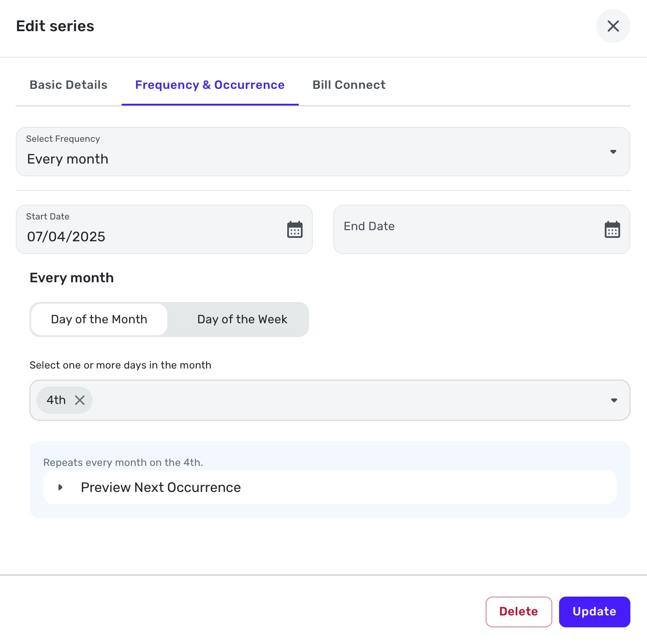Screen dimensions: 647x644
Task: Click empty area of days multi-select field
Action: (x=341, y=400)
